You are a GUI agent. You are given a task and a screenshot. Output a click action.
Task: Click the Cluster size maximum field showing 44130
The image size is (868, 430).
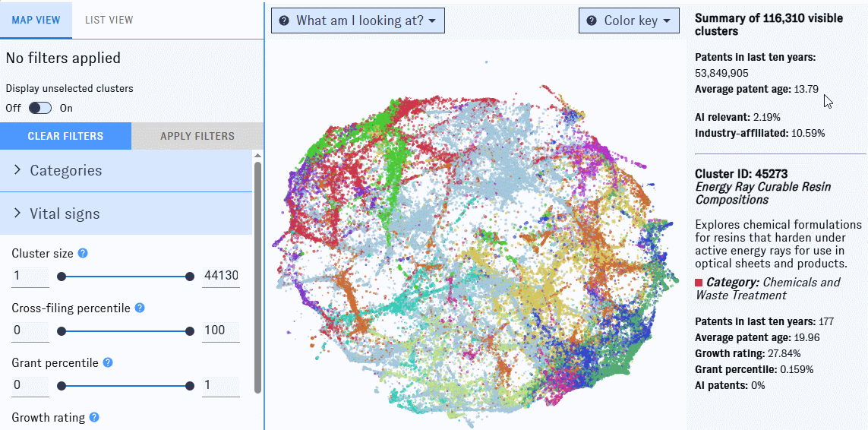pyautogui.click(x=221, y=276)
